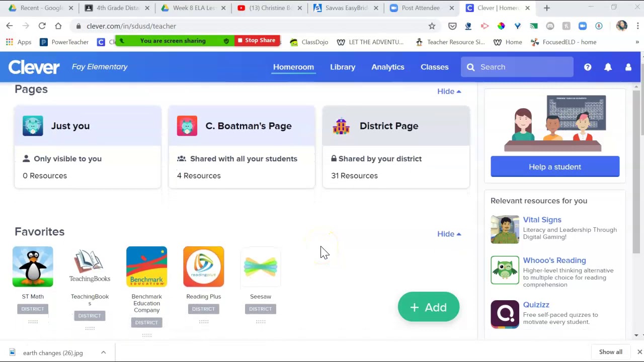This screenshot has height=362, width=644.
Task: Hide the Pages section
Action: pyautogui.click(x=449, y=91)
